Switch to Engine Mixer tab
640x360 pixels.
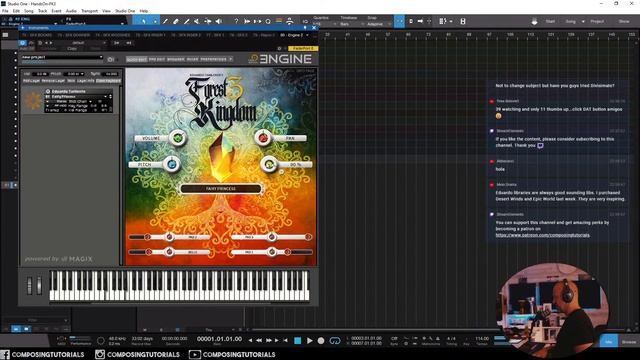[x=192, y=60]
